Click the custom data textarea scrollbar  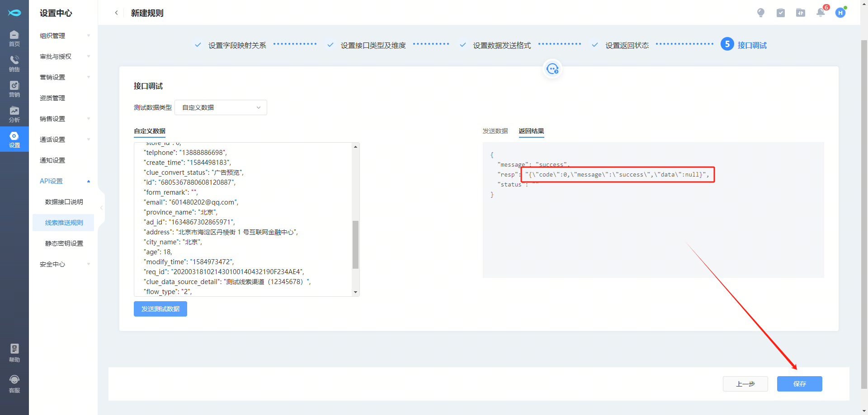point(355,244)
